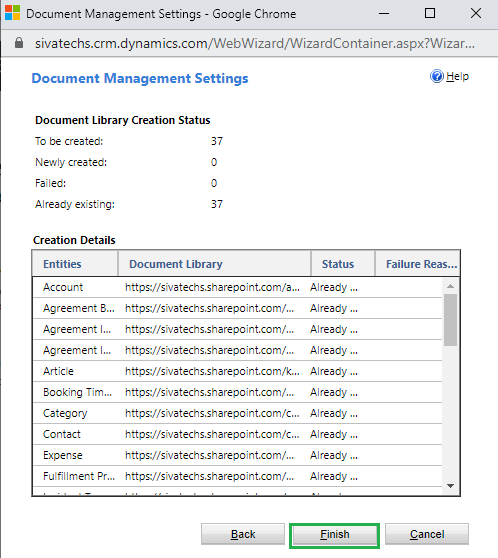Viewport: 498px width, 558px height.
Task: Click the Newly created count
Action: [x=214, y=162]
